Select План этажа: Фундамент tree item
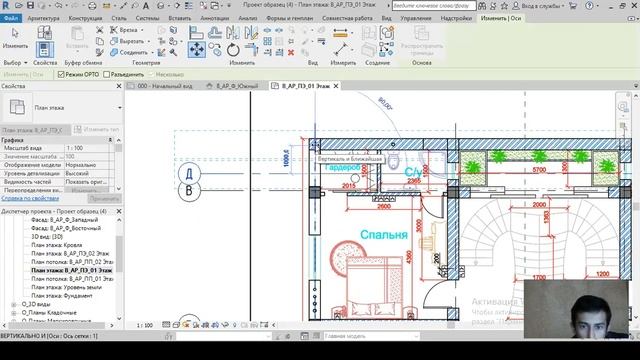640x360 pixels. (x=62, y=296)
